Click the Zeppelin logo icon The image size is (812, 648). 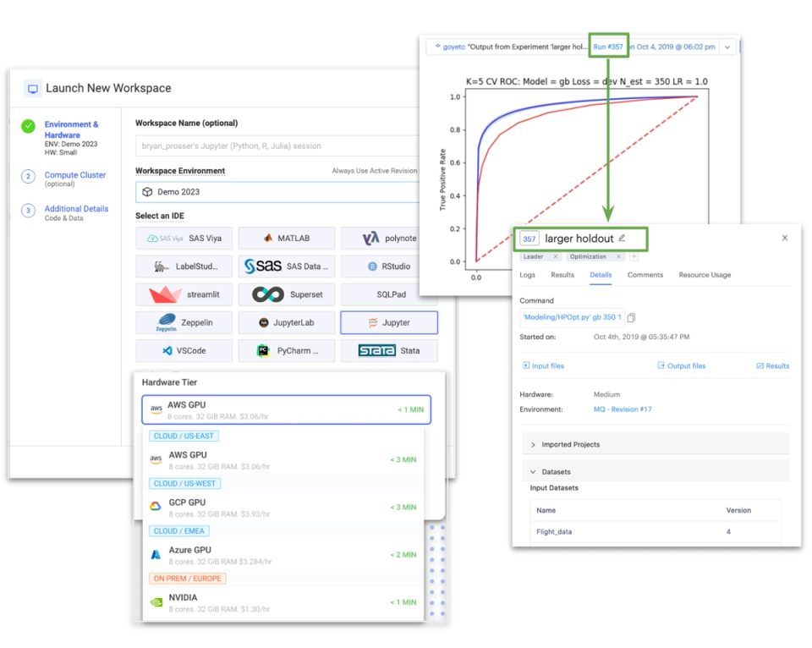click(167, 322)
